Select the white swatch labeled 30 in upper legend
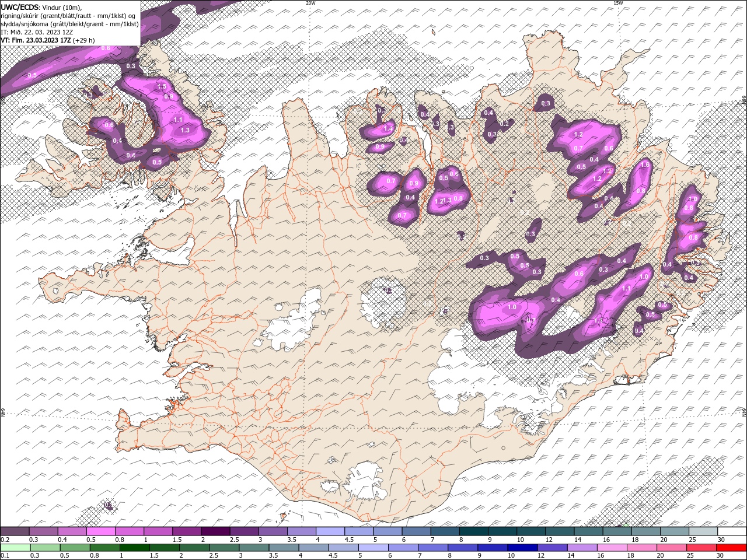Screen dimensions: 747x560 pos(731,531)
